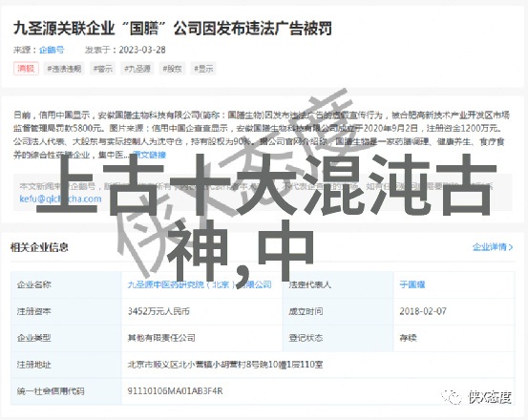The height and width of the screenshot is (420, 528).
Task: Click the 登记状态 label cell
Action: point(338,338)
